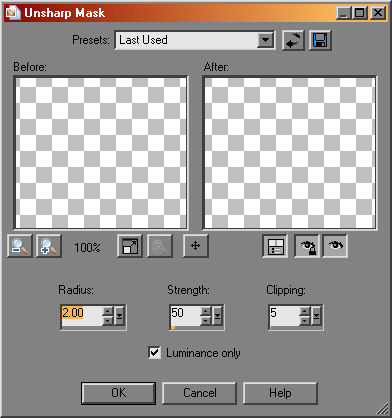
Task: Open Help for Unsharp Mask
Action: tap(280, 393)
